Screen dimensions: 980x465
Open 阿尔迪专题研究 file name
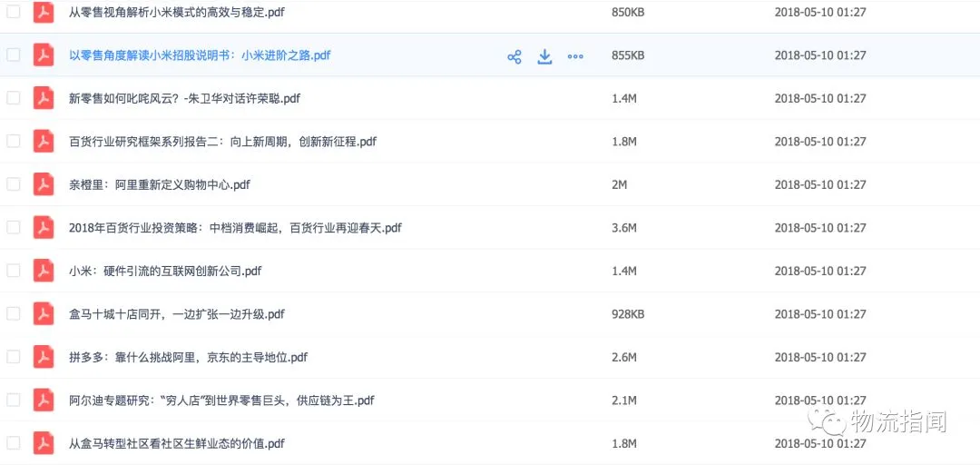coord(222,401)
